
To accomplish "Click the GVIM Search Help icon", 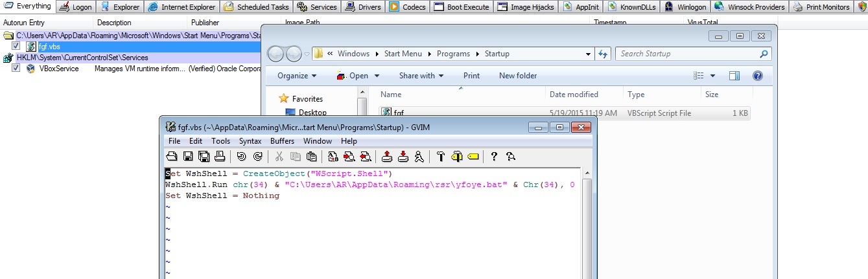I will pyautogui.click(x=510, y=156).
